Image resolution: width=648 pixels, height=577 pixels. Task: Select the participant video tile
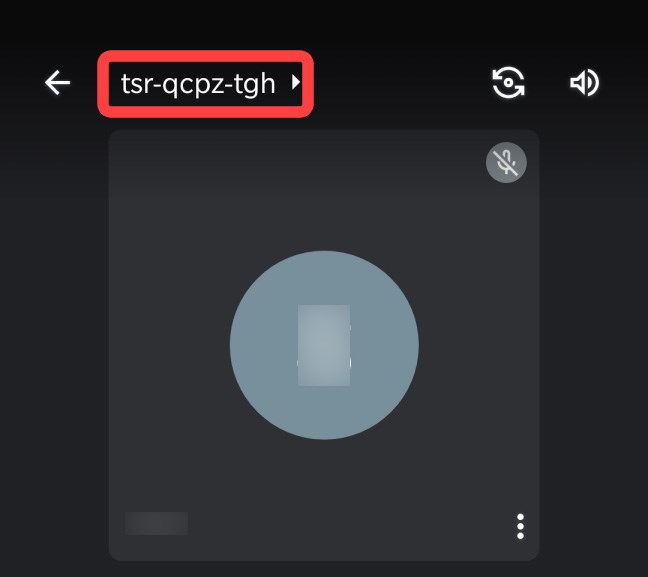click(x=324, y=346)
